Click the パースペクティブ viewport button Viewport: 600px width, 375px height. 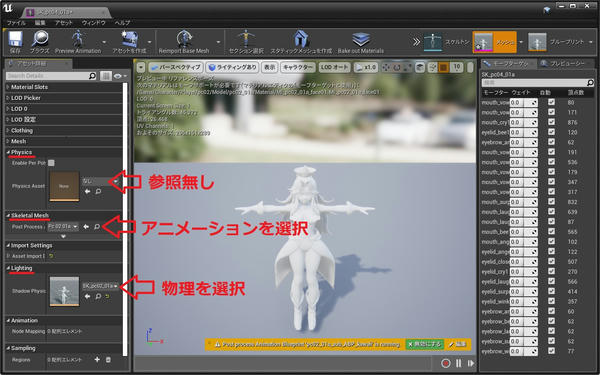coord(175,67)
